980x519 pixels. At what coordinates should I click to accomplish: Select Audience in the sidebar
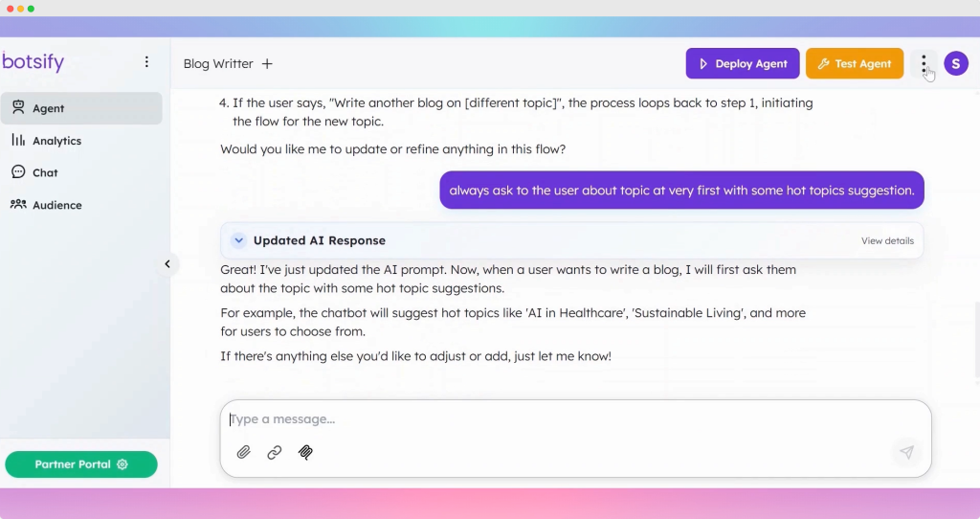click(x=56, y=205)
